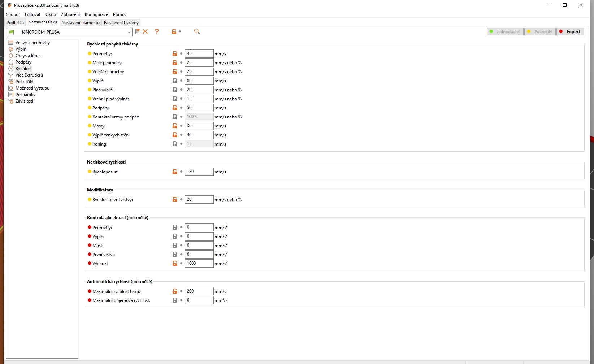
Task: Open the Zobrazení menu
Action: 70,14
